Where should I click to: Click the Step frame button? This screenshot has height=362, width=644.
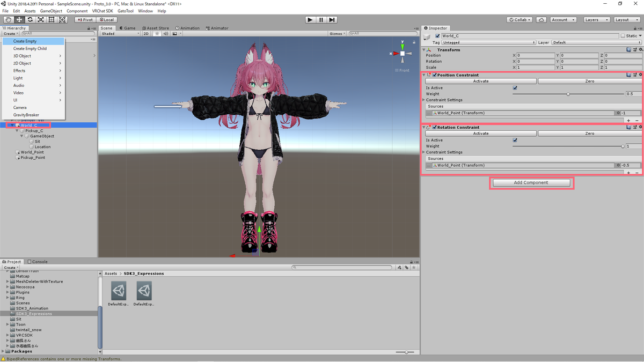[x=332, y=20]
